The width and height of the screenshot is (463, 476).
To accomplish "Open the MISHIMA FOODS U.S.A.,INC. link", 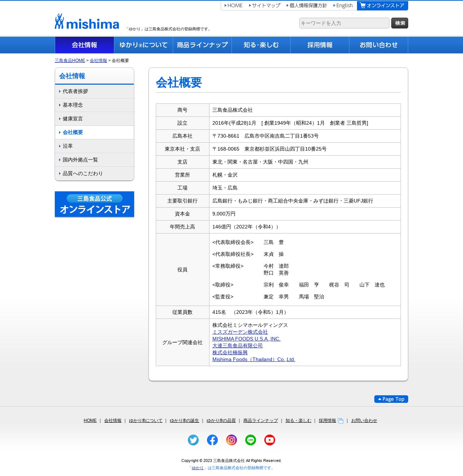I will point(246,339).
